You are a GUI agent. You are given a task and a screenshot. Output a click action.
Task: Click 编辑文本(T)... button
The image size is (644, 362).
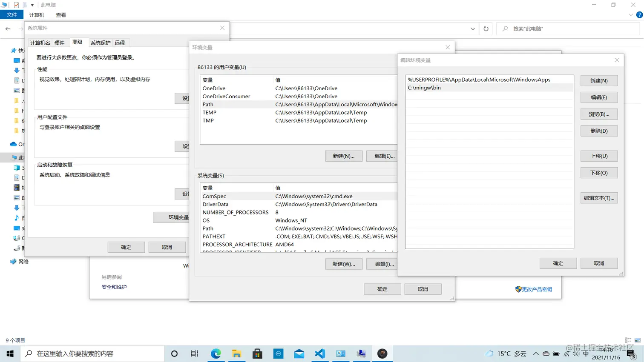[x=599, y=198]
